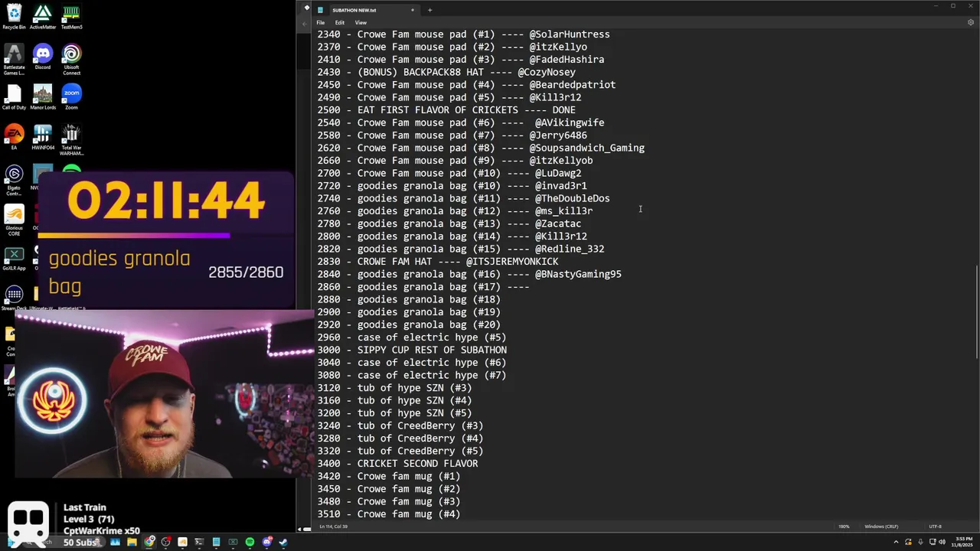Launch GoXLR App from the desktop
The height and width of the screenshot is (551, 980).
click(x=14, y=259)
